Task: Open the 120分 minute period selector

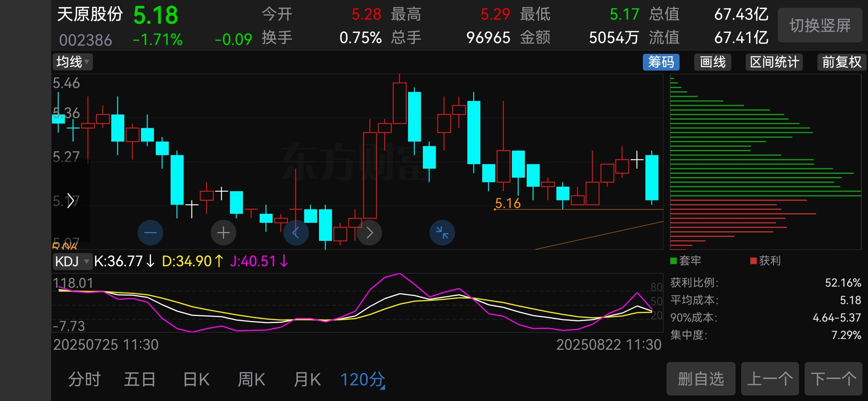Action: 363,379
